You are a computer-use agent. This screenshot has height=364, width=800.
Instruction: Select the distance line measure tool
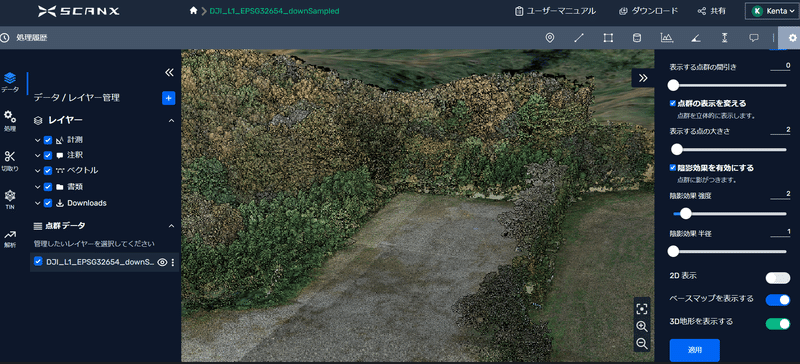point(579,38)
